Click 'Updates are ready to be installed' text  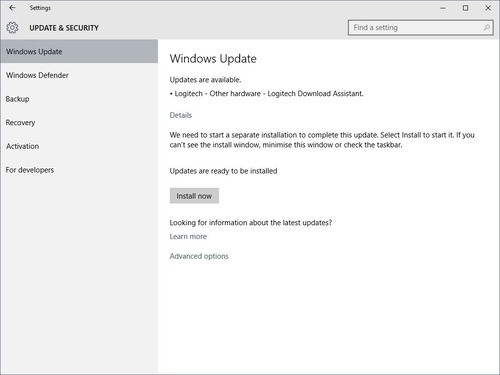(223, 171)
